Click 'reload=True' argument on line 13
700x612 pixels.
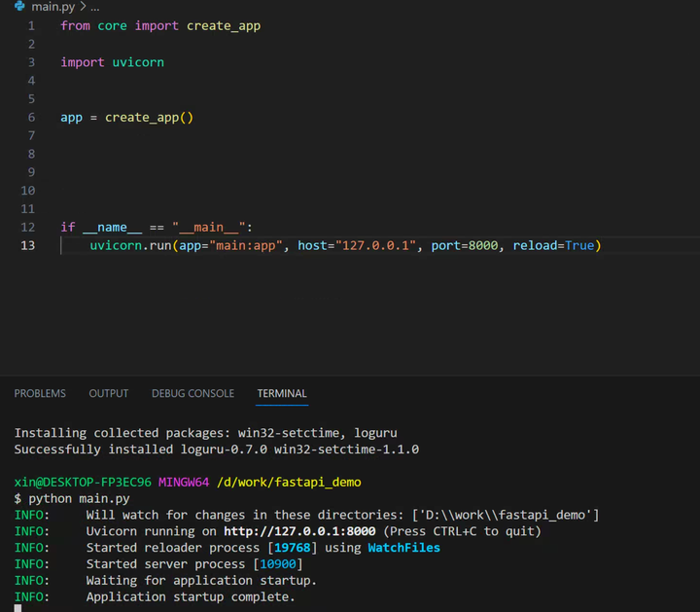[x=553, y=246]
